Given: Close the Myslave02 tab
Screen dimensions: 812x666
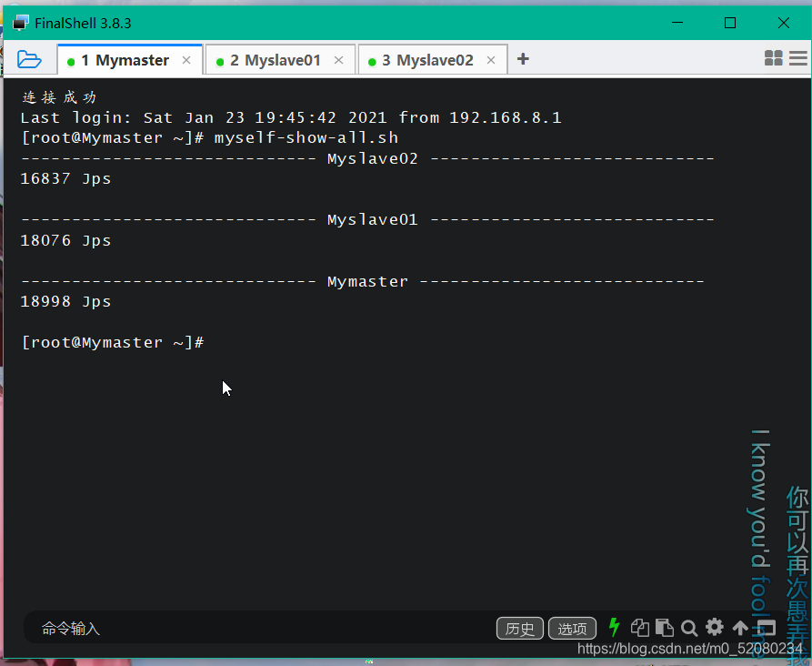Looking at the screenshot, I should click(x=491, y=61).
